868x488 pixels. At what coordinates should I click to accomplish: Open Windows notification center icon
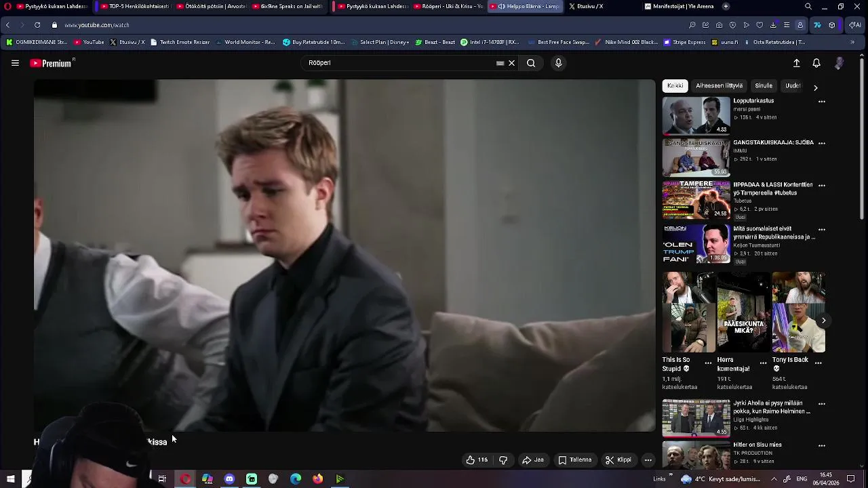(x=851, y=479)
